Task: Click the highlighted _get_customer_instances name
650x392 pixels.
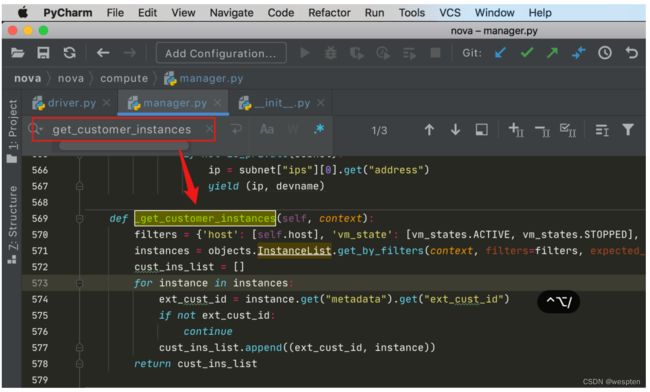Action: coord(205,218)
